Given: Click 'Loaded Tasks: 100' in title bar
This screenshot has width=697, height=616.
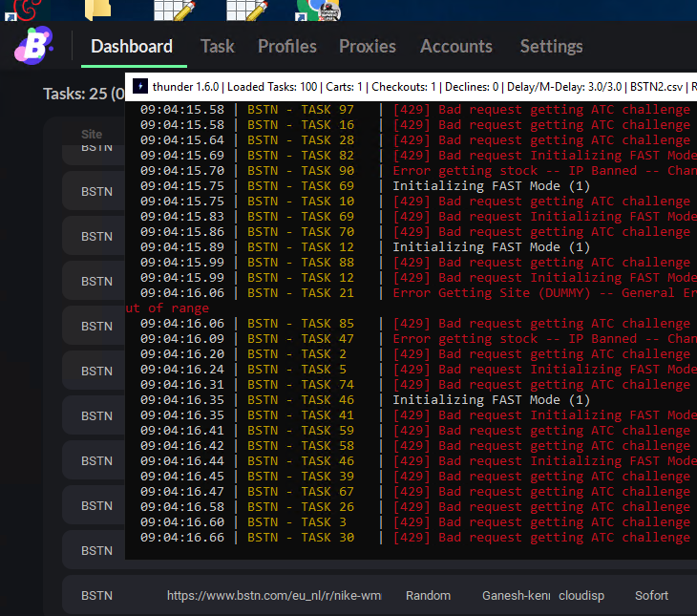Looking at the screenshot, I should (272, 87).
